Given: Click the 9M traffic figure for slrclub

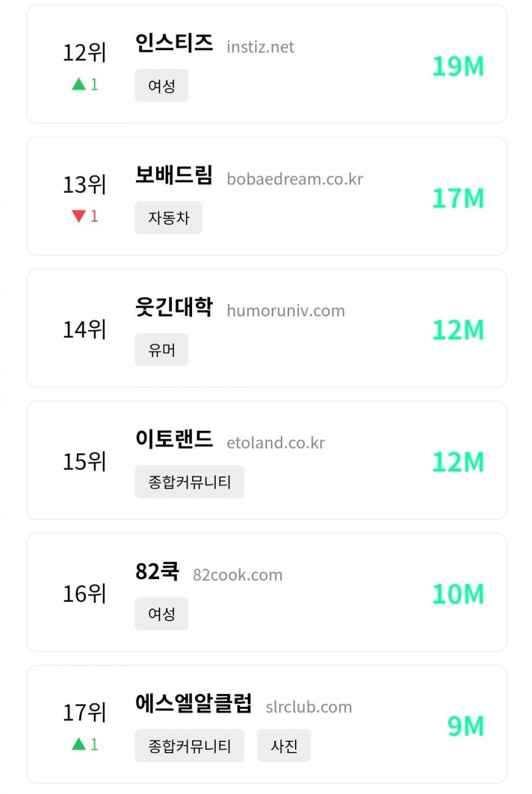Looking at the screenshot, I should click(466, 726).
